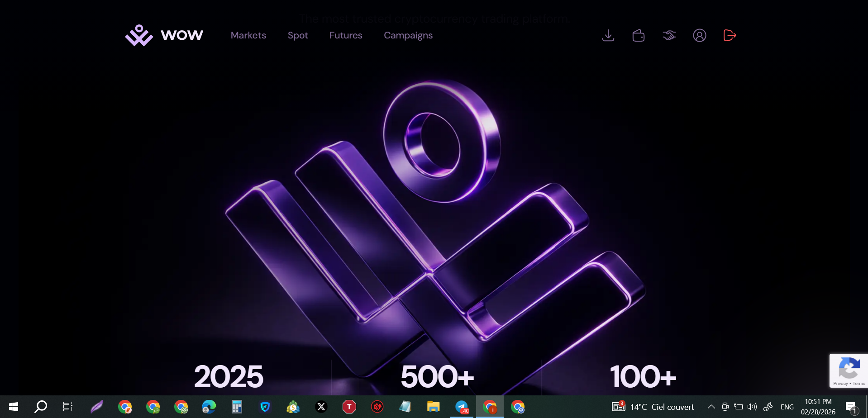
Task: Open the reCAPTCHA Privacy link
Action: (840, 384)
